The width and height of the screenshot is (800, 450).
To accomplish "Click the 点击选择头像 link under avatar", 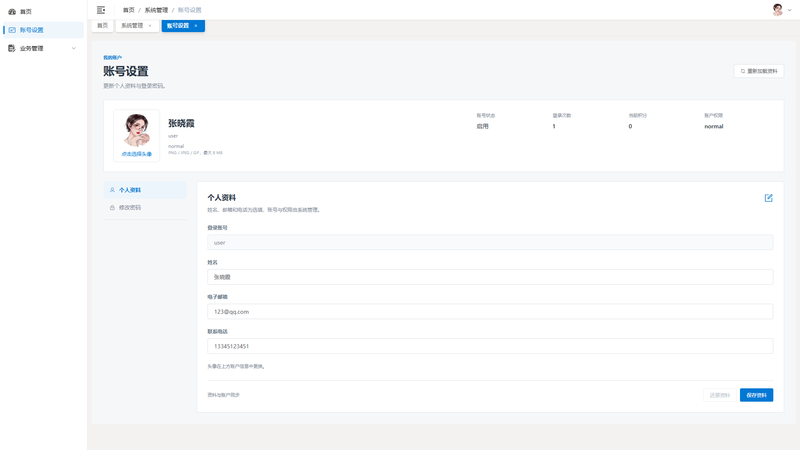I will tap(136, 154).
